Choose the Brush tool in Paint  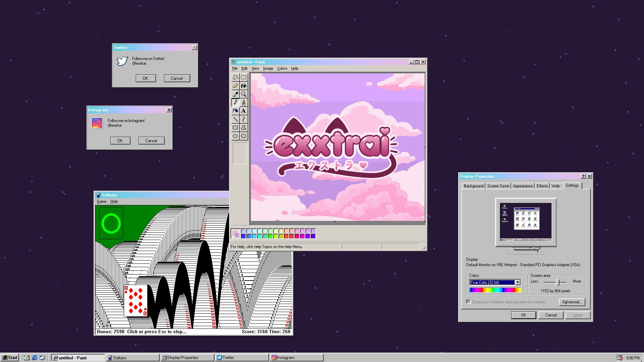(244, 103)
